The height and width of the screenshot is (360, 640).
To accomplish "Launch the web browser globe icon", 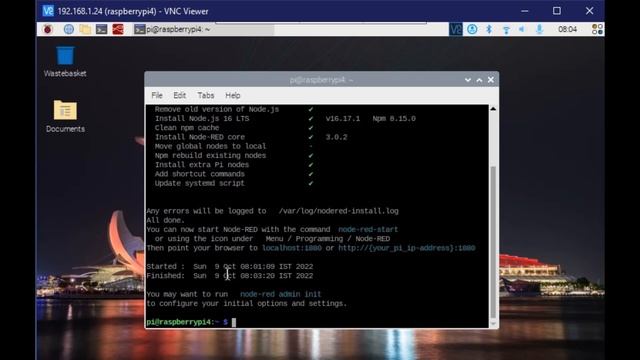I will coord(69,29).
